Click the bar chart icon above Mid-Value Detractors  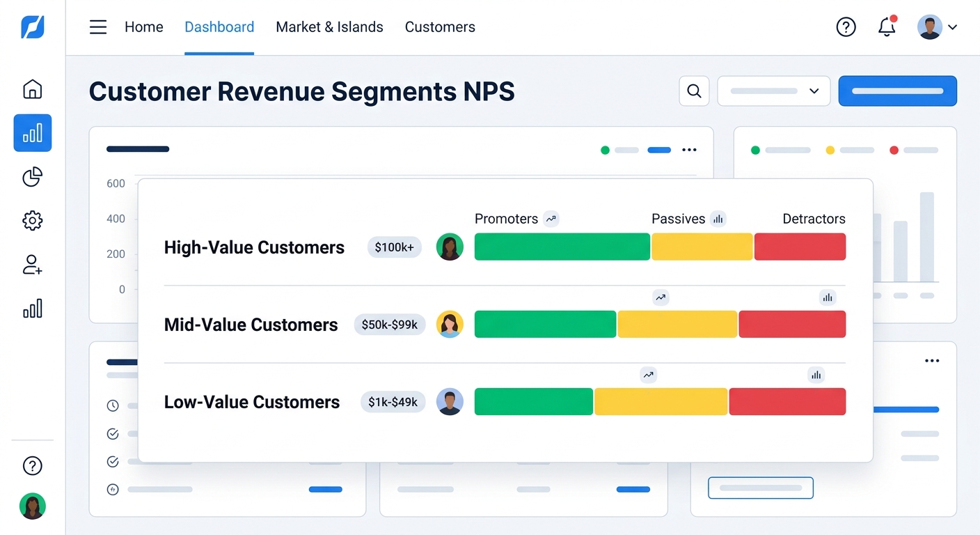coord(828,297)
